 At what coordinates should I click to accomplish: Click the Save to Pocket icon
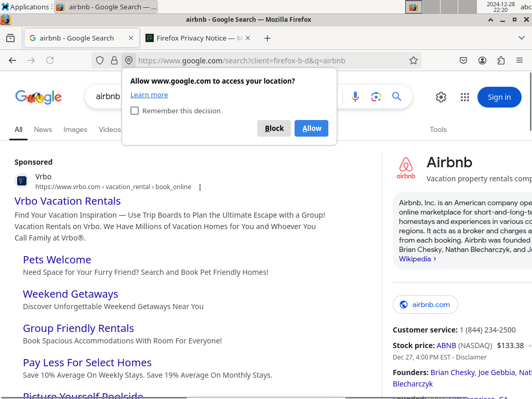coord(463,61)
